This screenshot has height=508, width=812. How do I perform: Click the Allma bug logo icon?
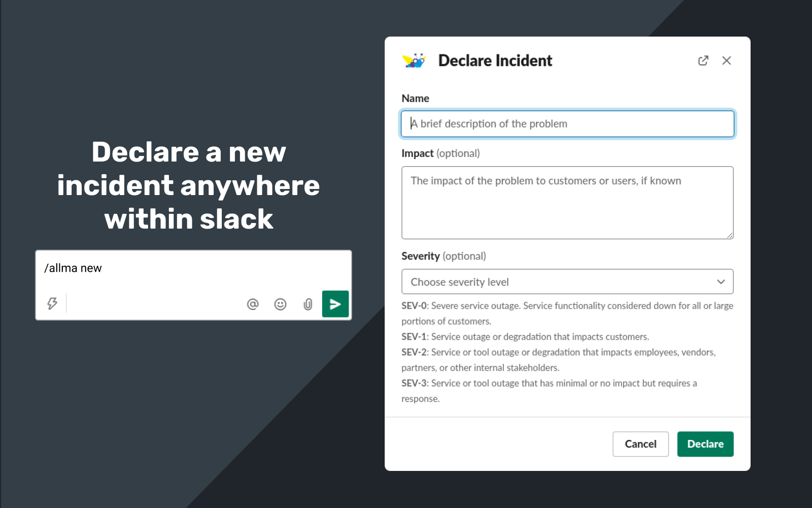pyautogui.click(x=414, y=60)
